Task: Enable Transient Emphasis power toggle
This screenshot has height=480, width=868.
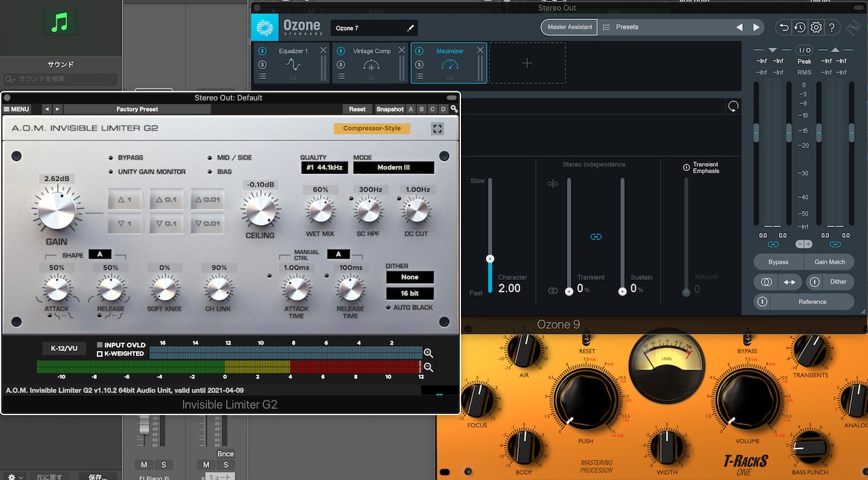Action: pyautogui.click(x=687, y=167)
